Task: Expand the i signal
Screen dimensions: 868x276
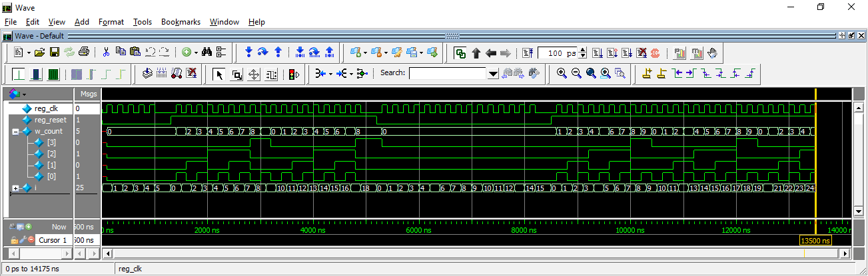Action: point(16,188)
